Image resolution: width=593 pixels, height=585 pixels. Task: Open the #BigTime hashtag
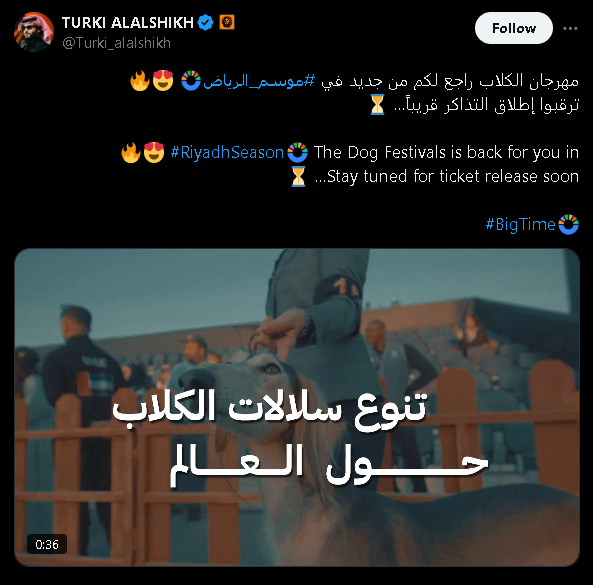[x=520, y=224]
